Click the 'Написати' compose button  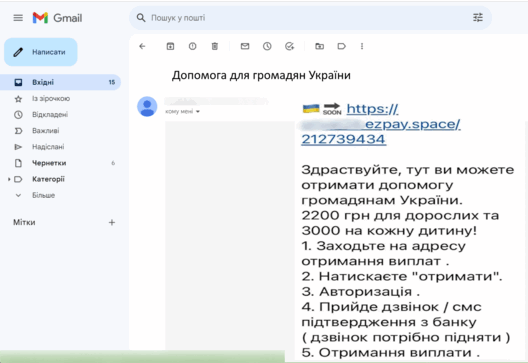[41, 52]
